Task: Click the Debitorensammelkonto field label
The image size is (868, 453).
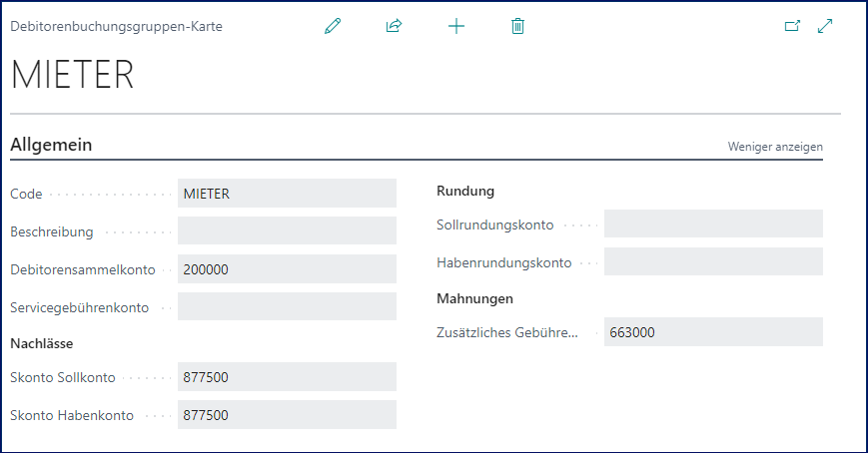Action: [84, 269]
